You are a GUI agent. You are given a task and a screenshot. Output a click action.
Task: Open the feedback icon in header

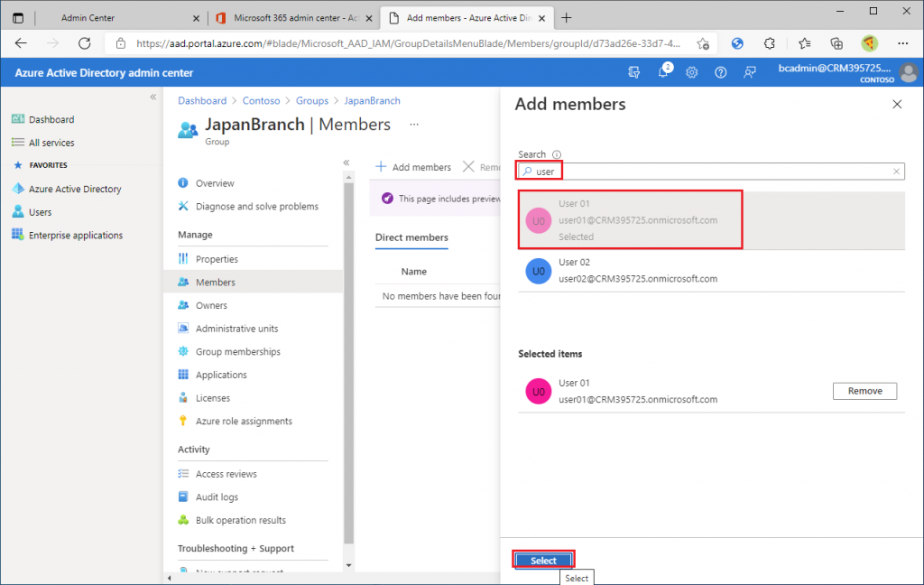749,72
